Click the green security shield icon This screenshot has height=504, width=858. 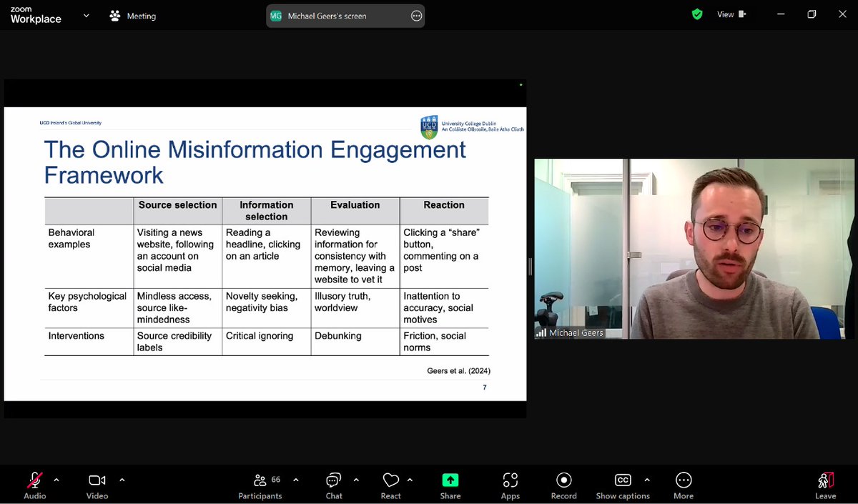(x=696, y=14)
